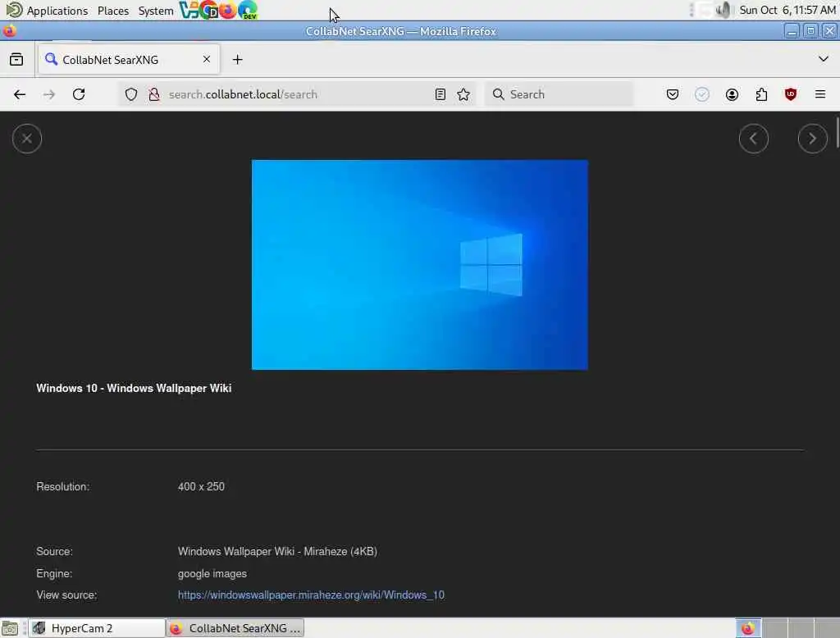Viewport: 840px width, 638px height.
Task: Switch to CollabNet SearXNG taskbar entry
Action: 235,628
